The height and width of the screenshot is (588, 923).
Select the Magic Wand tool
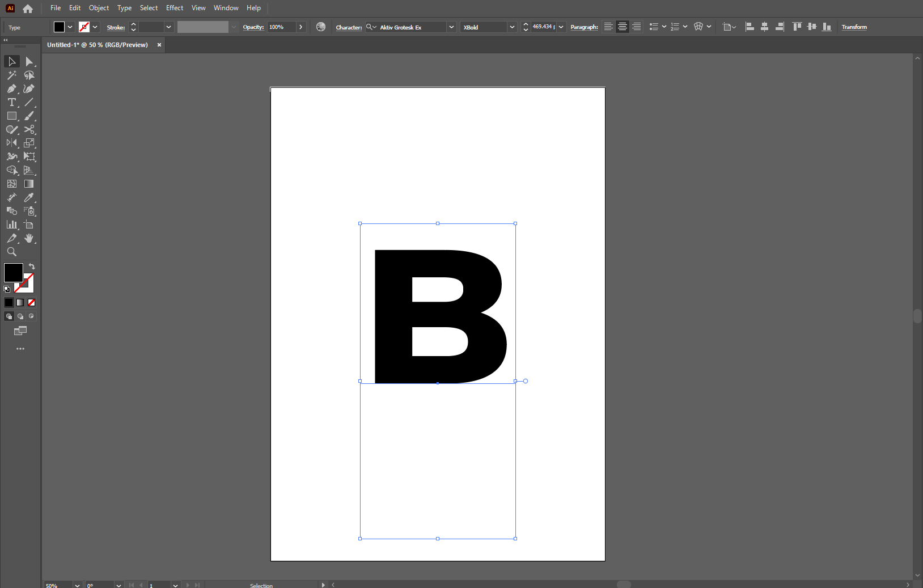coord(12,75)
